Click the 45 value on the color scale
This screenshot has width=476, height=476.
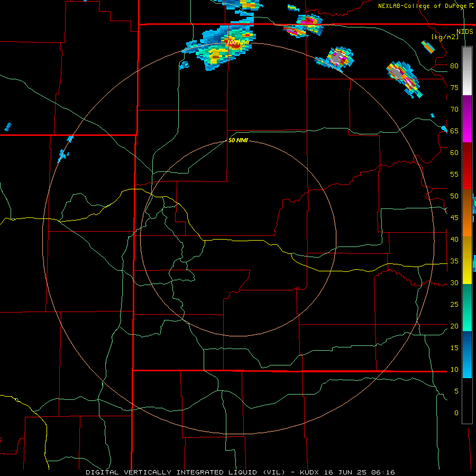[x=454, y=218]
